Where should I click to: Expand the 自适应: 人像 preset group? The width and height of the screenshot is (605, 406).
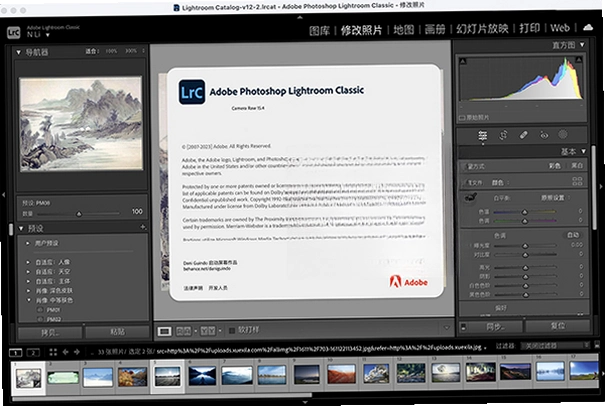28,262
